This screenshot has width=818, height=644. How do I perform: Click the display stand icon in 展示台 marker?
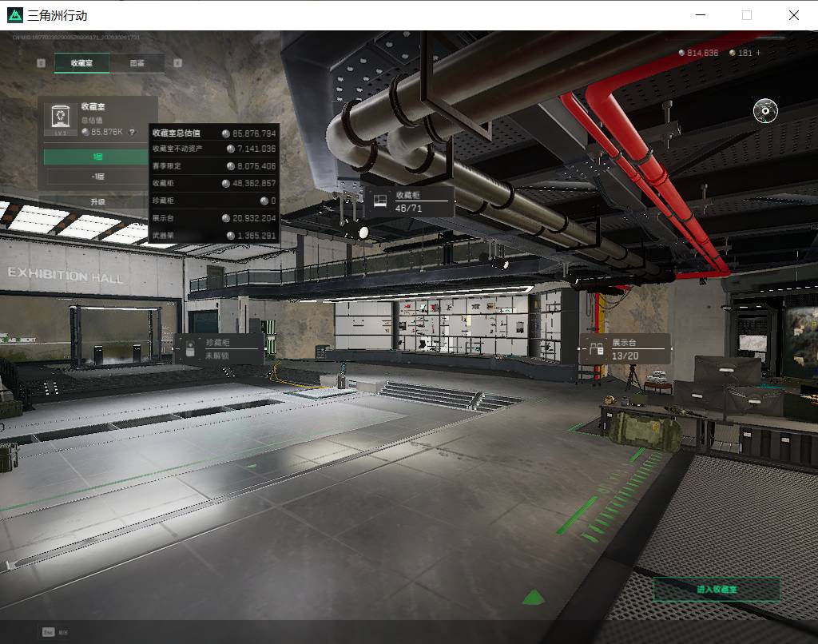tap(596, 349)
